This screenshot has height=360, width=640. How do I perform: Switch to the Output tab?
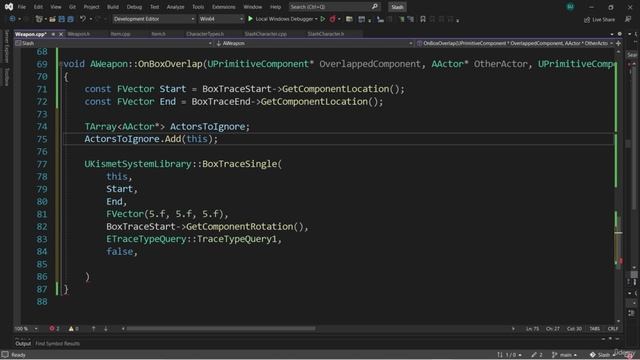pos(23,344)
